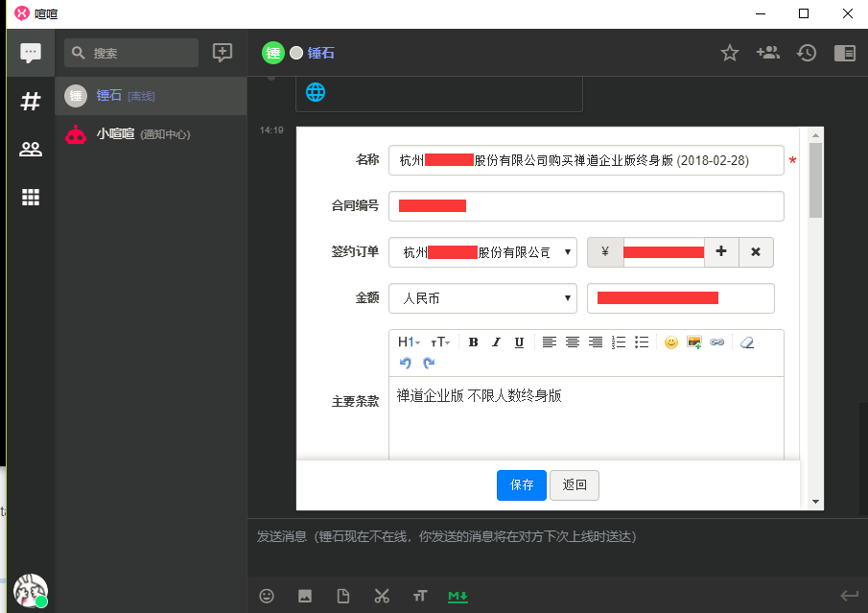Click the form's vertical scrollbar thumb

click(815, 180)
